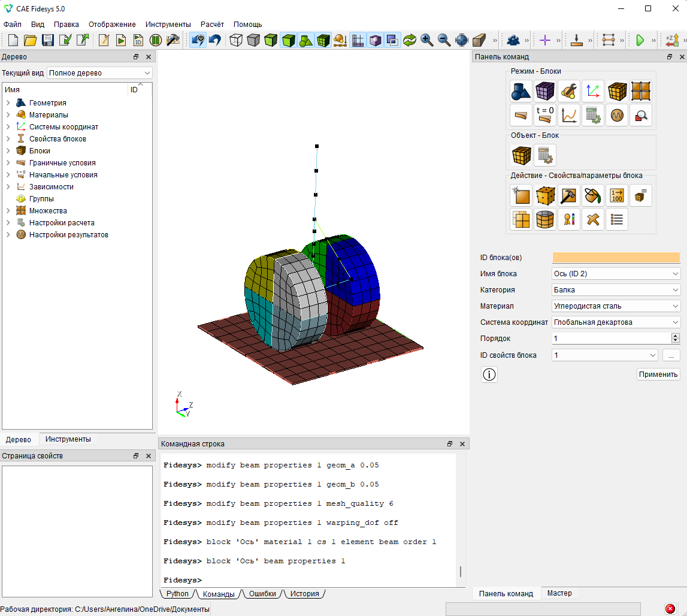Click the ellipsis button next to block property ID
The height and width of the screenshot is (616, 687).
tap(671, 355)
